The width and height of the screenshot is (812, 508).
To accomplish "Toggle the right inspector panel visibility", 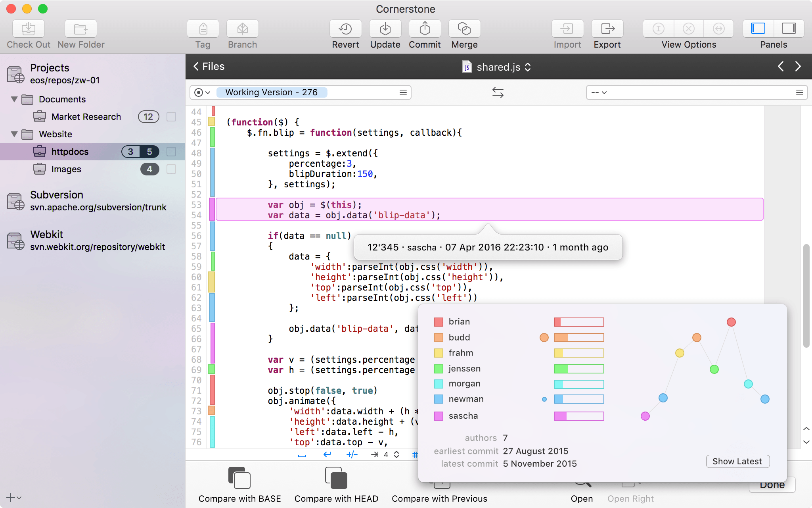I will click(789, 29).
